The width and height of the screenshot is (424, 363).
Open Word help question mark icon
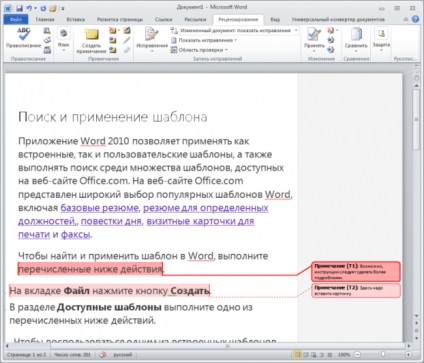[x=415, y=19]
